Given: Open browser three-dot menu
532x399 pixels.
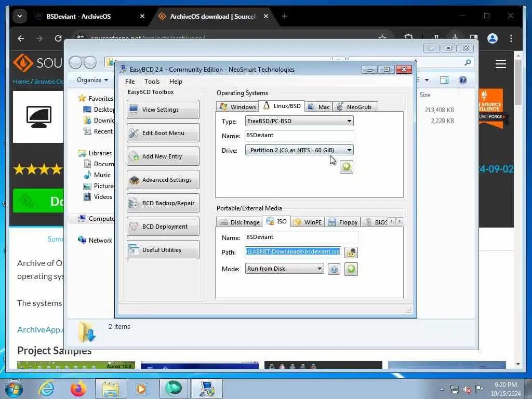Looking at the screenshot, I should click(x=511, y=38).
